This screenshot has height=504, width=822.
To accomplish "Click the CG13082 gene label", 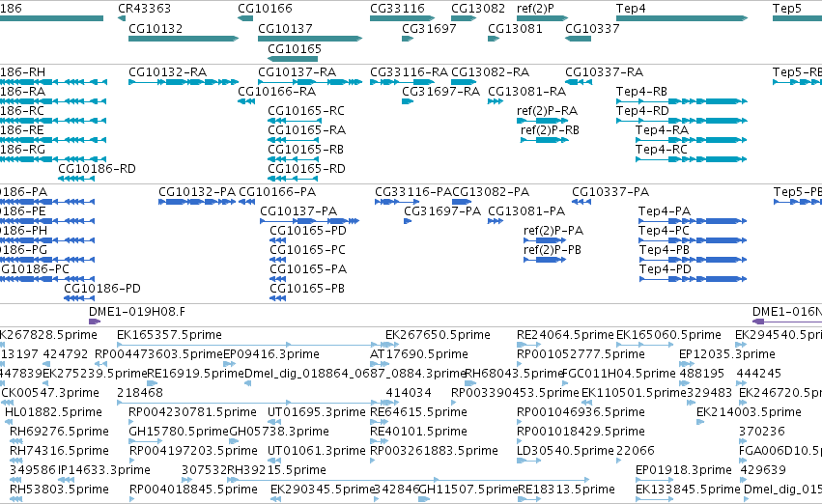I will [478, 9].
